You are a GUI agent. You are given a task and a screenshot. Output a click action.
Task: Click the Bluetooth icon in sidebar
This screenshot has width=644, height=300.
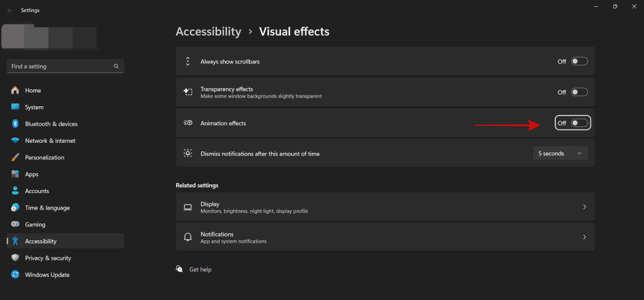[15, 124]
